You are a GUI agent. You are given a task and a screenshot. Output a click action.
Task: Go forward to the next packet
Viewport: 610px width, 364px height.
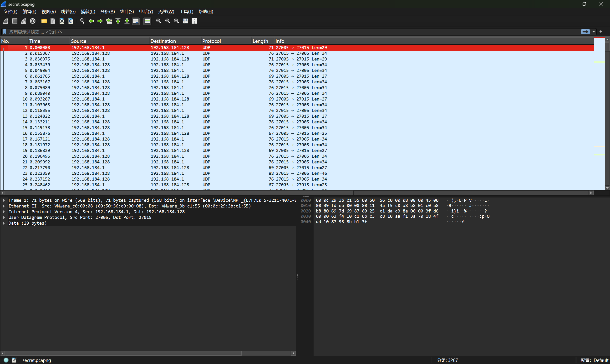coord(100,21)
